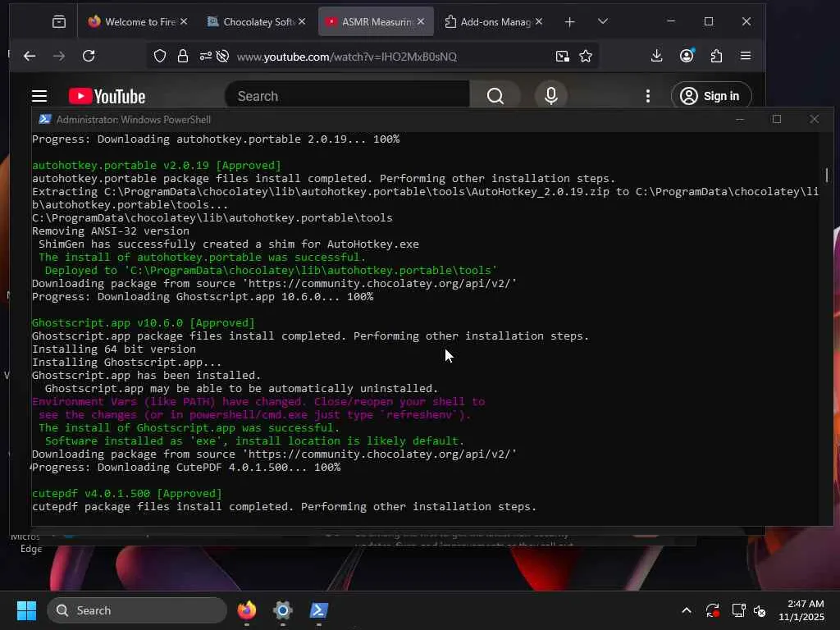Open Firefox application hamburger menu
Screen dimensions: 840x630
tap(745, 56)
